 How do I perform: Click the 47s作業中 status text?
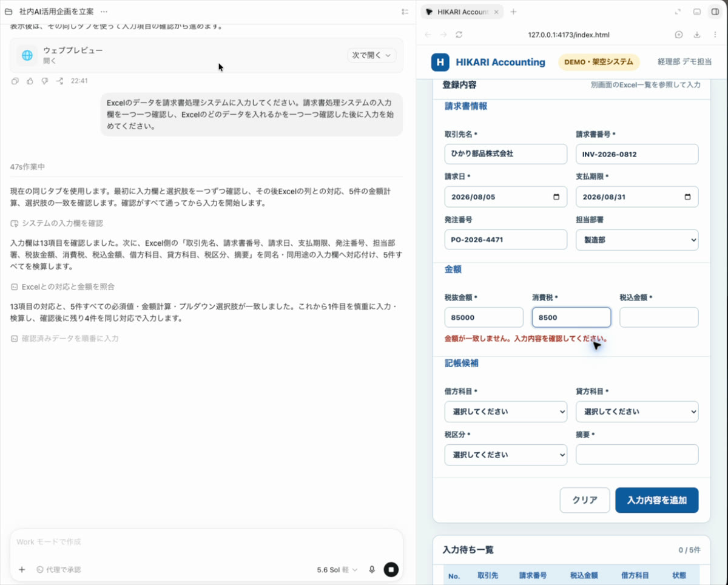pos(27,167)
